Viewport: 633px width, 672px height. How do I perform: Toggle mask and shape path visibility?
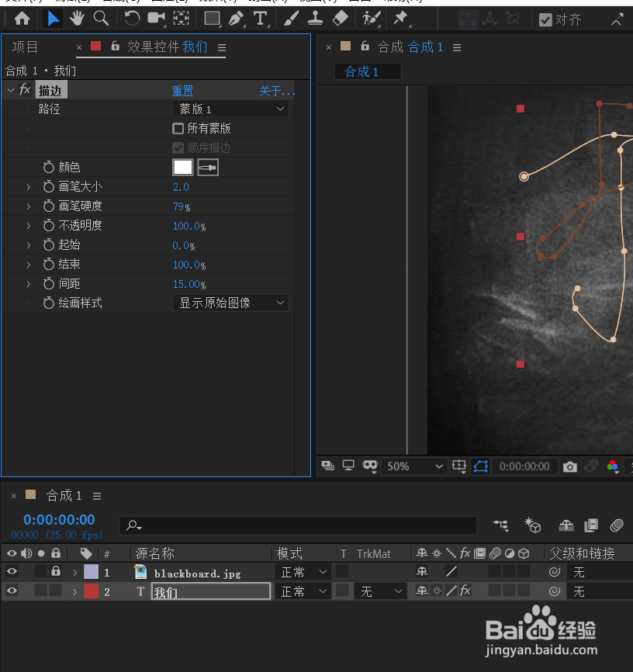[x=481, y=466]
